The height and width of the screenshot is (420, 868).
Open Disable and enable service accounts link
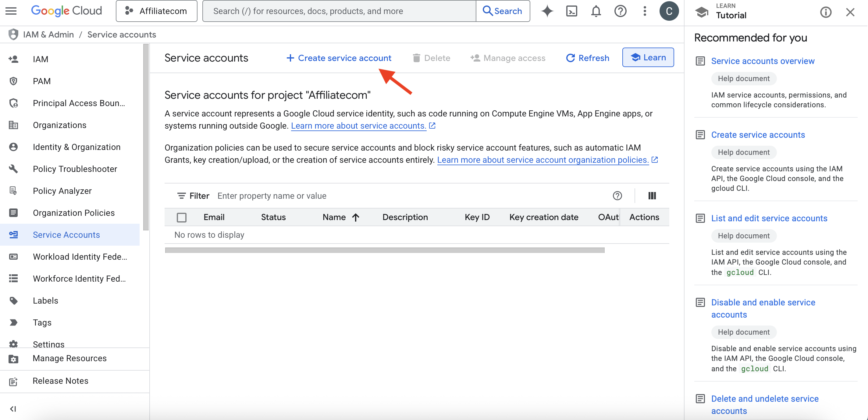[763, 308]
